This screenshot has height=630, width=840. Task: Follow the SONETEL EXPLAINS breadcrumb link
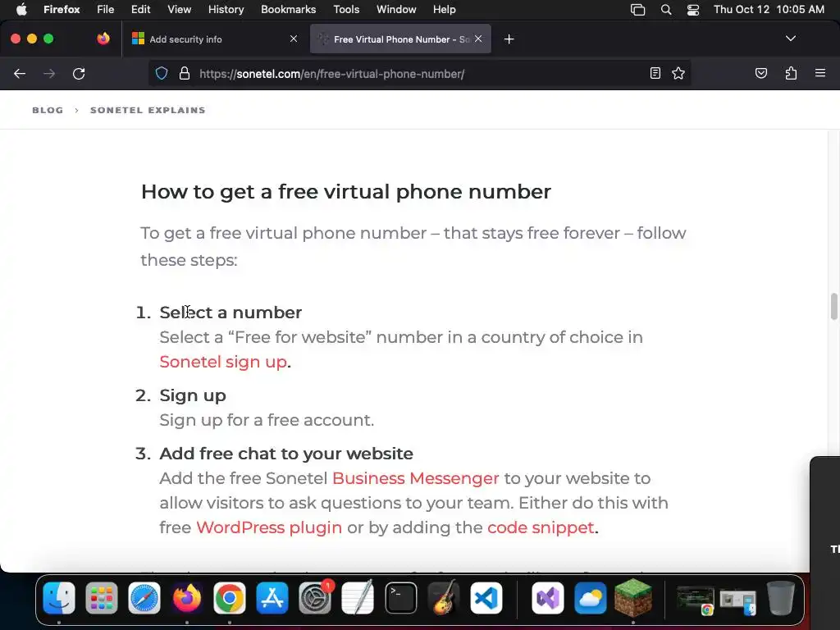148,110
